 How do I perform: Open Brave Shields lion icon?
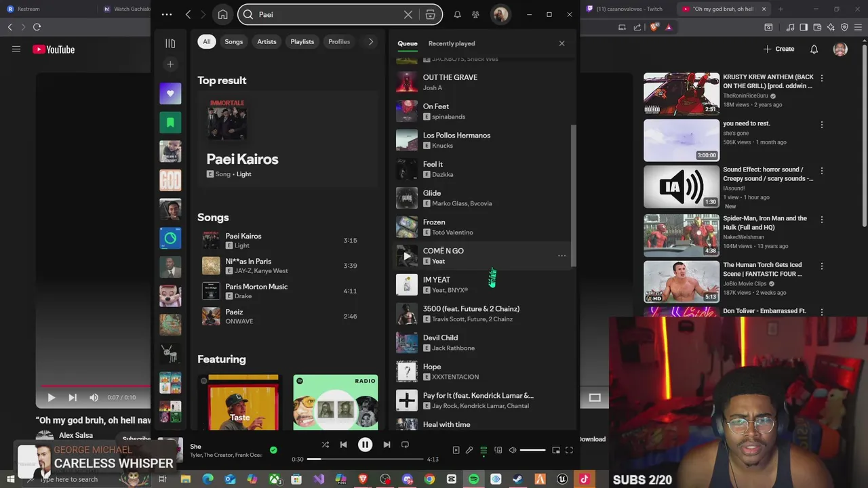tap(654, 27)
